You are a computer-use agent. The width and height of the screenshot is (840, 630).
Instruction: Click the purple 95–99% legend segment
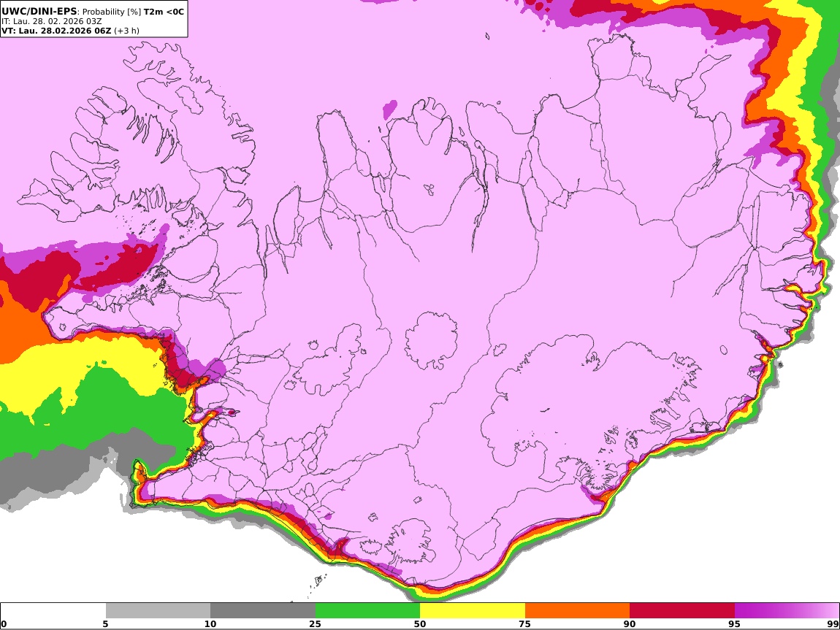787,611
